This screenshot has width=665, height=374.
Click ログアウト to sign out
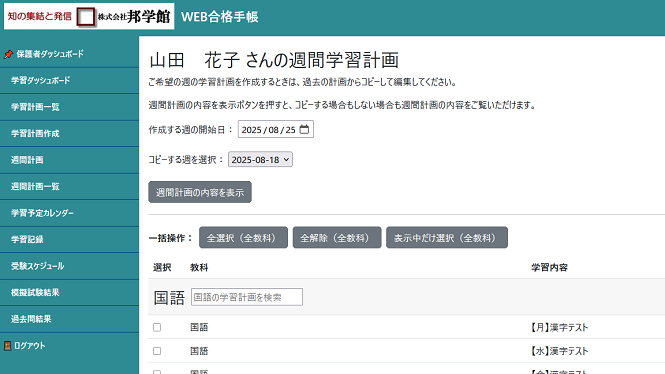point(30,346)
